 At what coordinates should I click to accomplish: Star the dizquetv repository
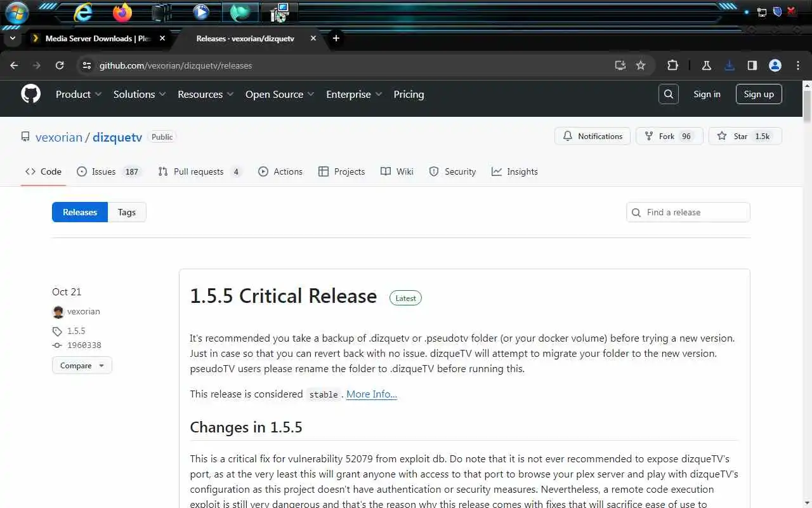745,136
